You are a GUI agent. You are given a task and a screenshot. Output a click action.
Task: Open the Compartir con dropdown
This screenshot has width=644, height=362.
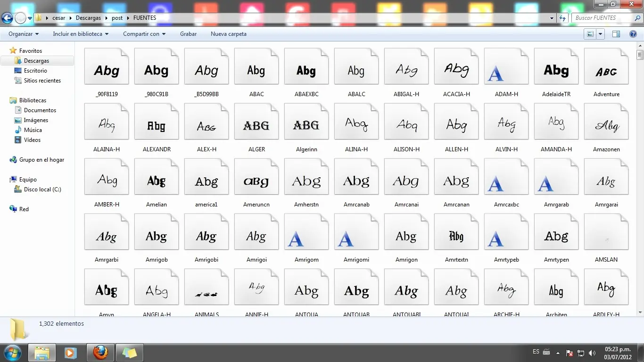tap(144, 34)
